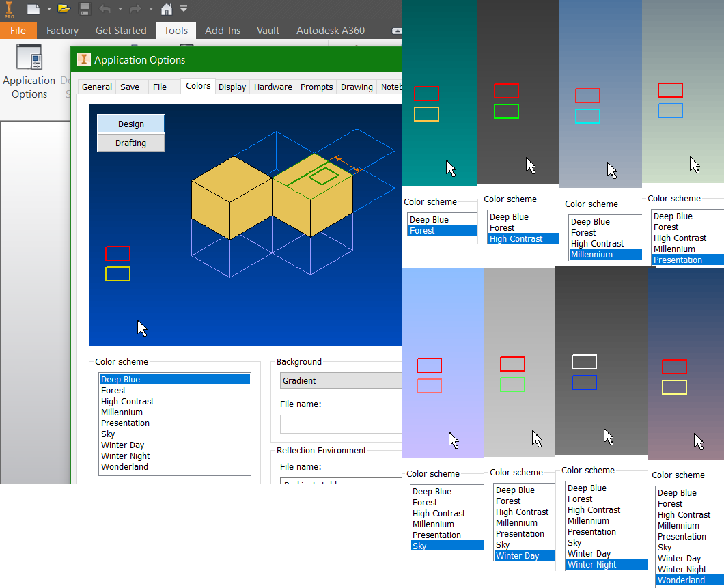Click the Home icon in the toolbar
The height and width of the screenshot is (588, 724).
click(166, 9)
